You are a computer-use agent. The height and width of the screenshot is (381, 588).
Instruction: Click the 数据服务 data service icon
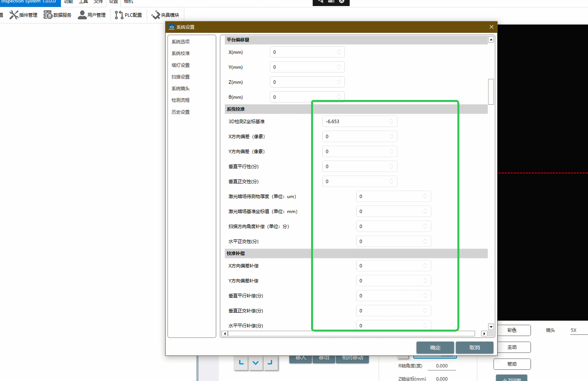tap(57, 15)
